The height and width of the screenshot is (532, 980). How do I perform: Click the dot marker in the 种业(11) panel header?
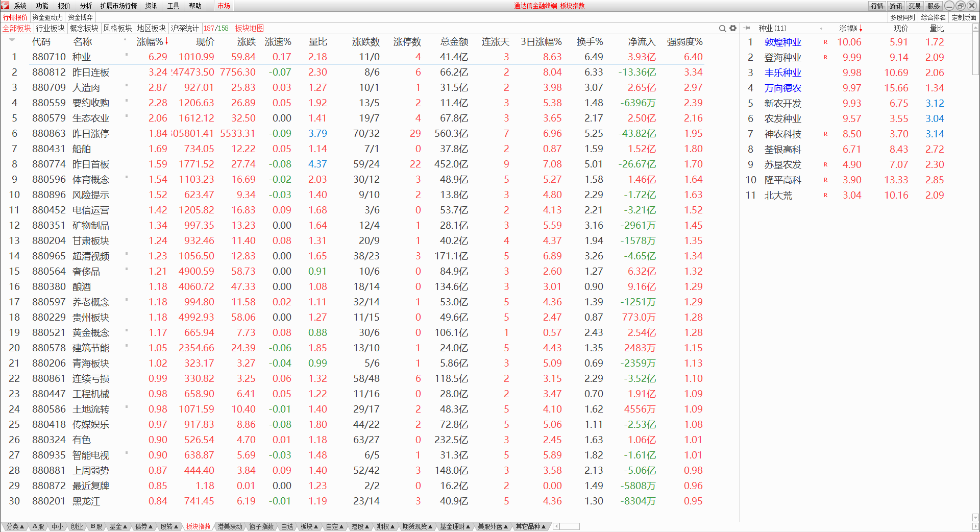click(821, 29)
